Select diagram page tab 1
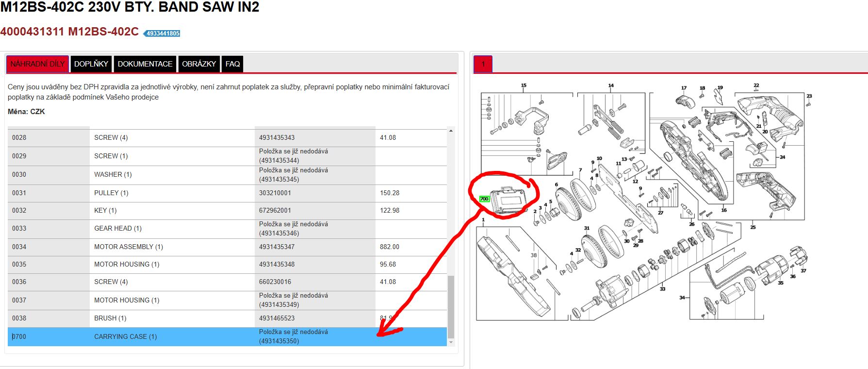868x369 pixels. point(483,64)
